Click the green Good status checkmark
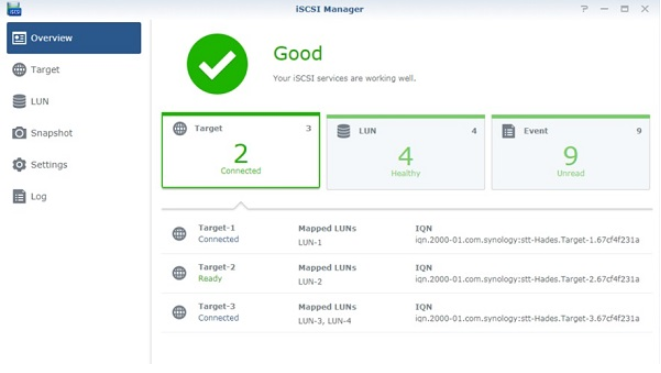The image size is (661, 373). point(218,64)
